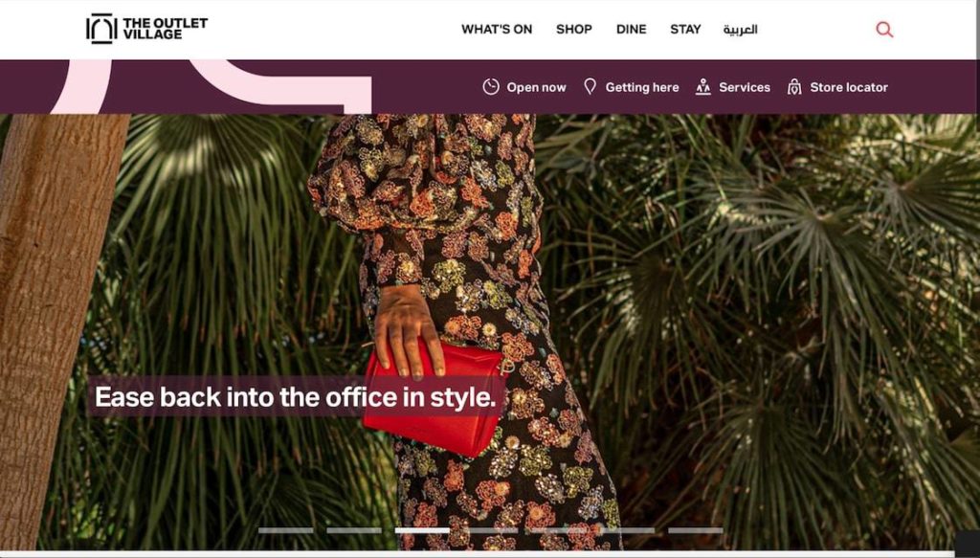Go to the Dine section

tap(632, 30)
